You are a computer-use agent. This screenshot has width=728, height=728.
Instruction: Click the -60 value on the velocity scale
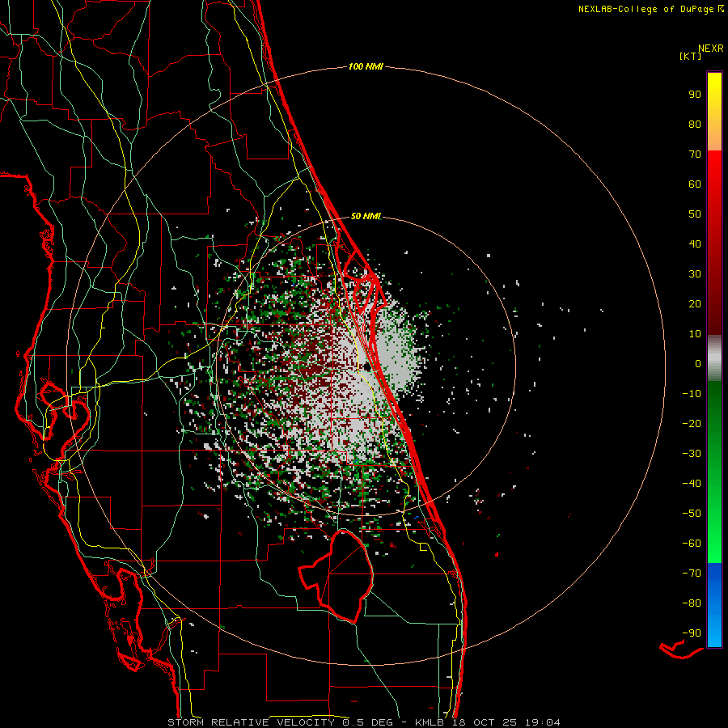tap(692, 544)
